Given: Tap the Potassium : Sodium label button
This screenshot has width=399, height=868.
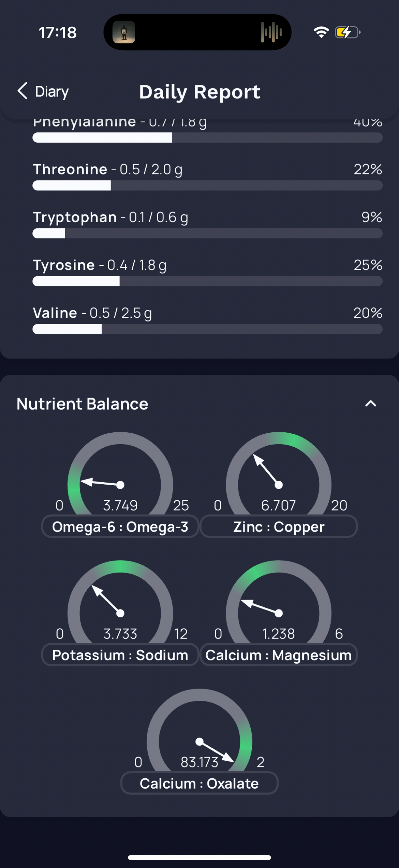Looking at the screenshot, I should (120, 655).
